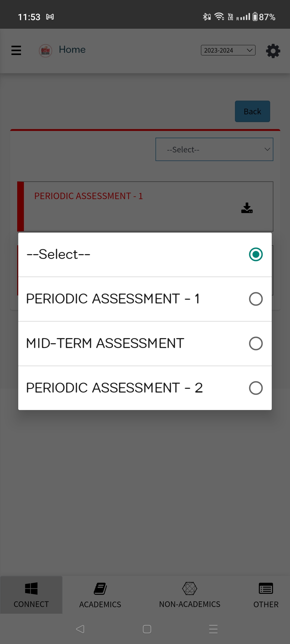
Task: Open the --Select-- assessment dropdown
Action: click(214, 149)
